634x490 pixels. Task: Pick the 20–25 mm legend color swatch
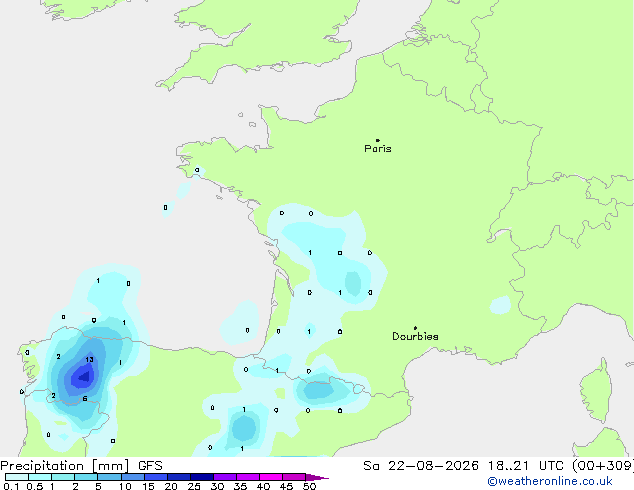click(x=179, y=477)
